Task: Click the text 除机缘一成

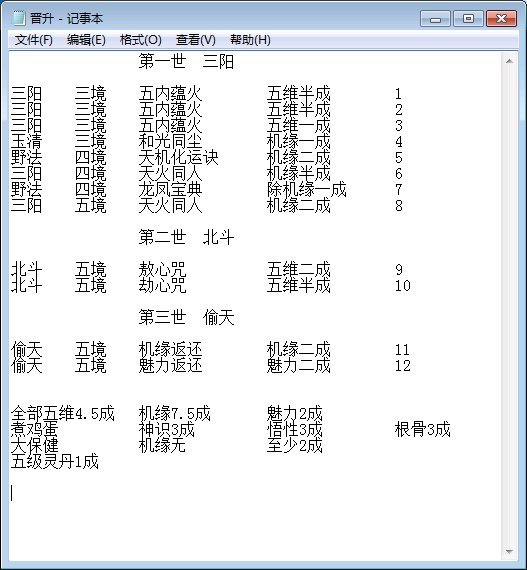Action: pyautogui.click(x=306, y=189)
